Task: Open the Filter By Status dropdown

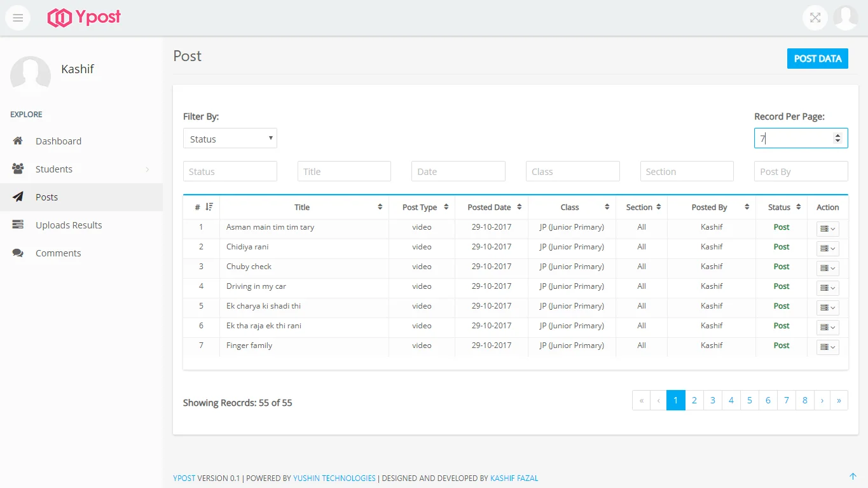Action: tap(230, 139)
